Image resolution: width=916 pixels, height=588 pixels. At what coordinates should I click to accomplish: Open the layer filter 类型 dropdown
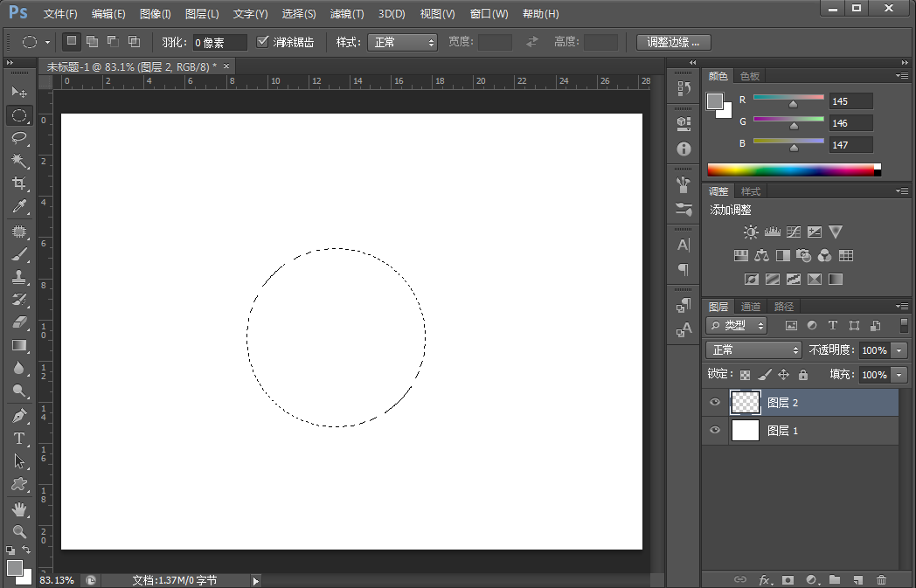[x=736, y=325]
